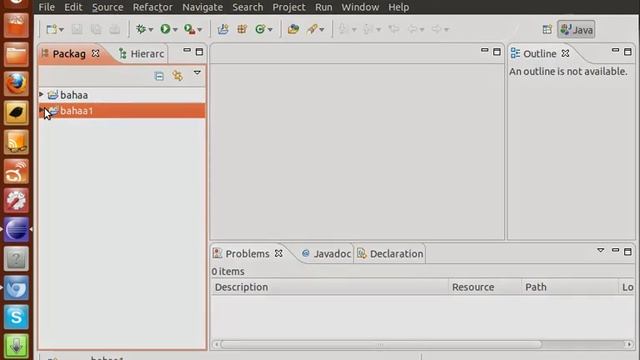The image size is (640, 360).
Task: Close the Problems view tab
Action: (x=278, y=253)
